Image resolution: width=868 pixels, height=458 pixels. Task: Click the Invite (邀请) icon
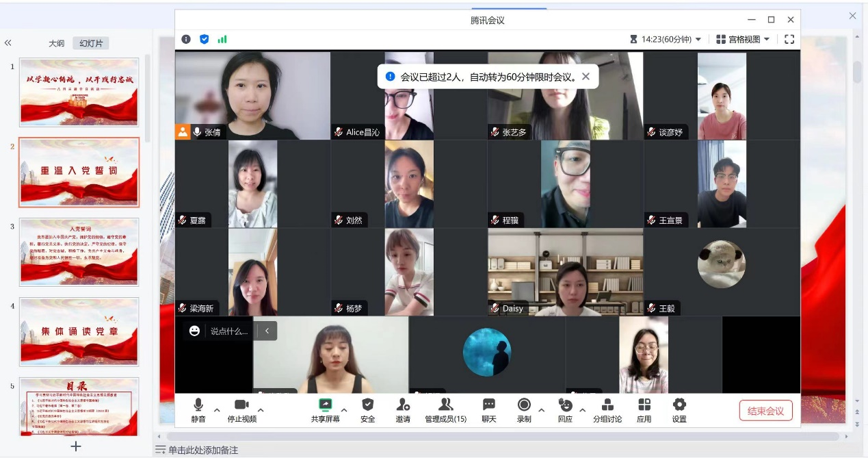pyautogui.click(x=403, y=405)
